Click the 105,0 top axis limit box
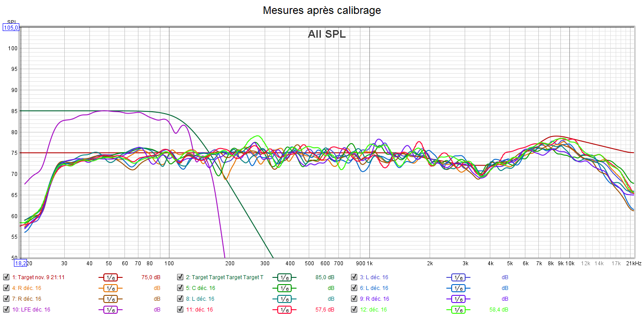Screen dimensions: 644x316 (x=11, y=28)
